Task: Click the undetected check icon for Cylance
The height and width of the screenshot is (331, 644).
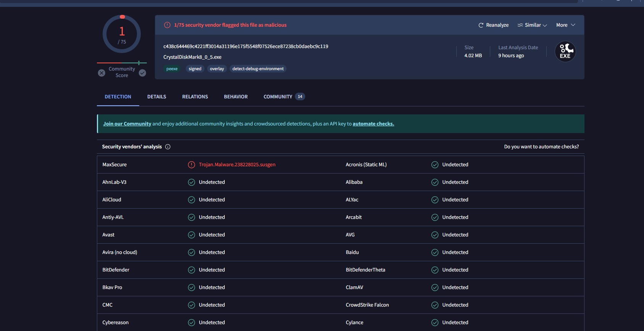Action: pyautogui.click(x=435, y=323)
